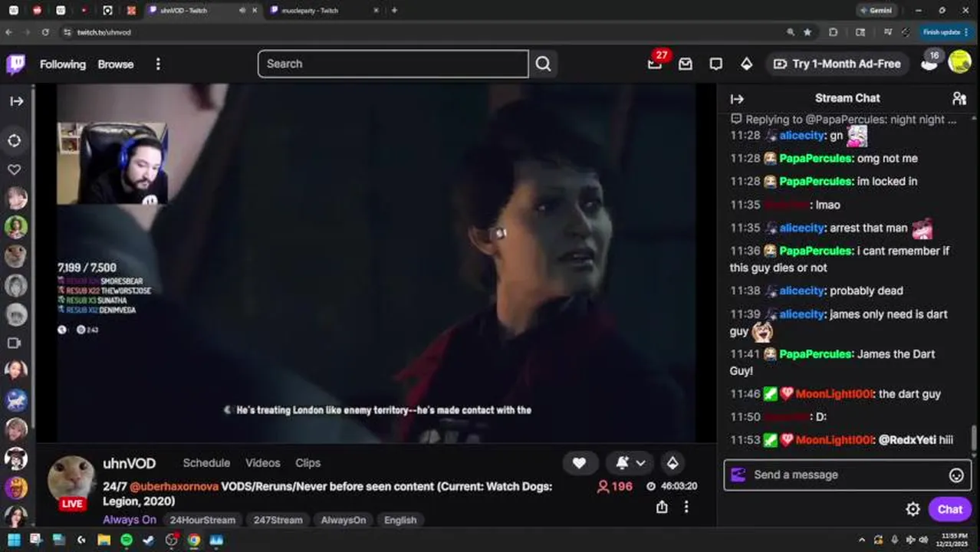980x552 pixels.
Task: Mute the uhnVOD tab audio icon
Action: point(242,11)
